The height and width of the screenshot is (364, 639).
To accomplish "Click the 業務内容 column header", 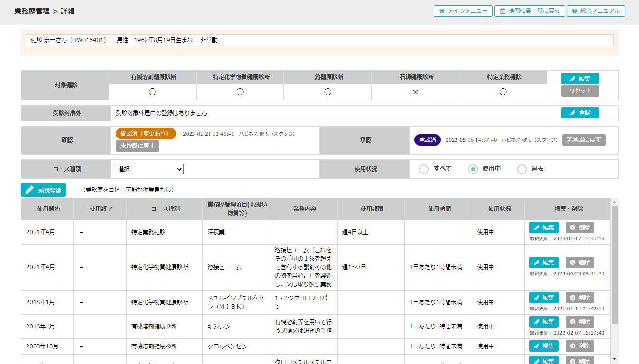I will 304,209.
